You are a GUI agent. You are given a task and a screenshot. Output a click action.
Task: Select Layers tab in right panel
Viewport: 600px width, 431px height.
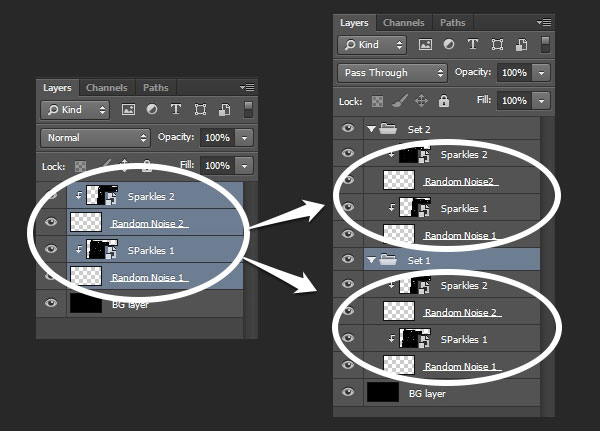(x=354, y=23)
